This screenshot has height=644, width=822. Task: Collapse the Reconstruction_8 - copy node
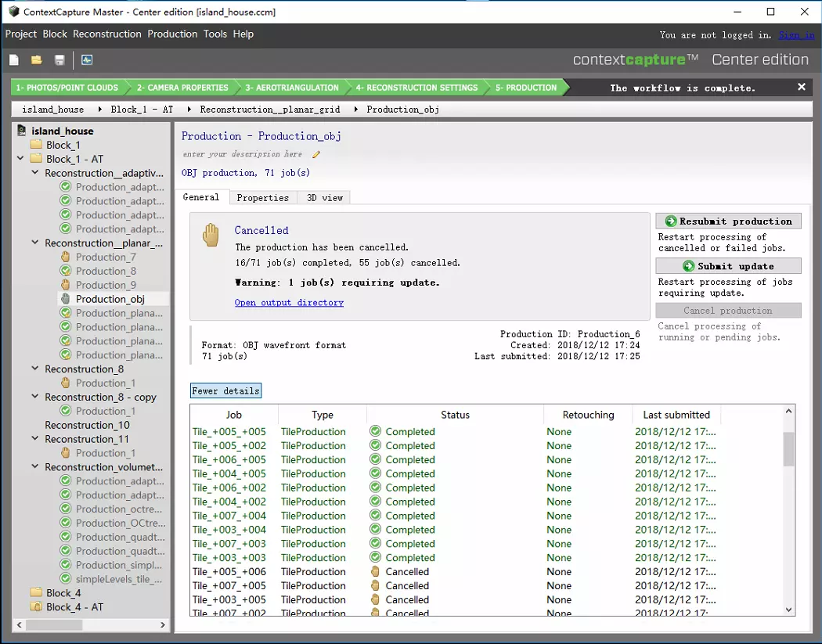tap(35, 397)
